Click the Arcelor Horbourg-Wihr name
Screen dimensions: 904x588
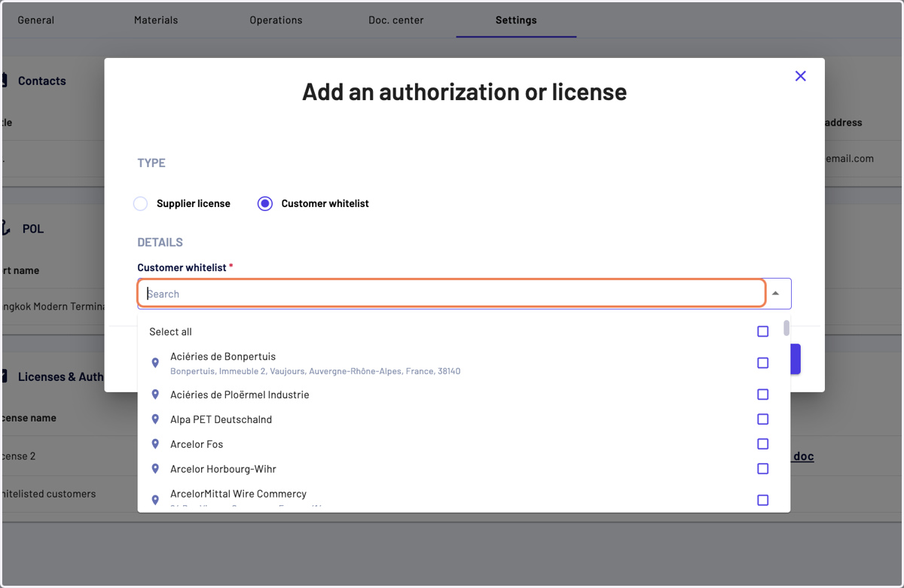(223, 469)
